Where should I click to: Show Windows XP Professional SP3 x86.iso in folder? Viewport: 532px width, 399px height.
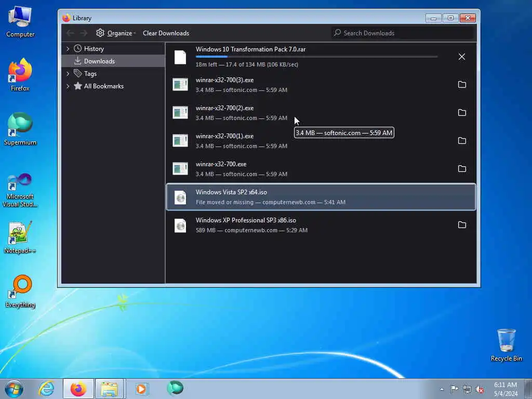click(462, 225)
